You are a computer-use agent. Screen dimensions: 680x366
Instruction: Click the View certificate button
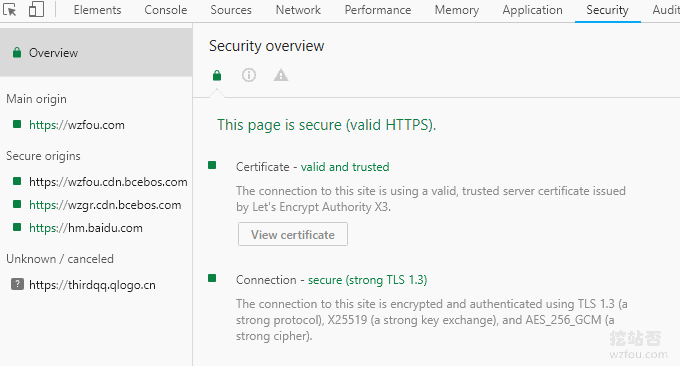[x=293, y=234]
